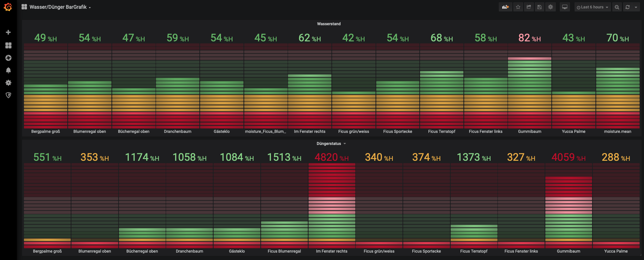Zoom out the time range
The width and height of the screenshot is (644, 260).
[617, 7]
